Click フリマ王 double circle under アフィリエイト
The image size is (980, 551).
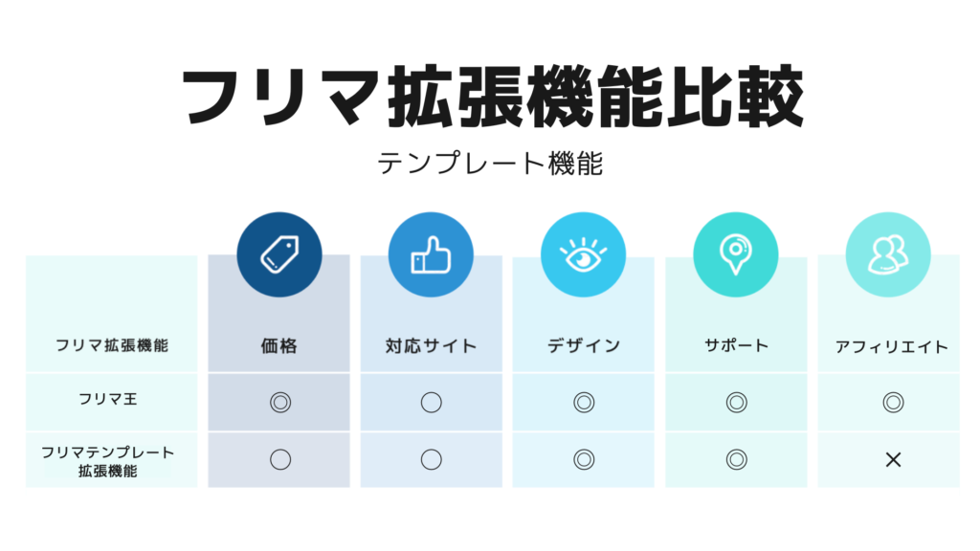point(893,403)
